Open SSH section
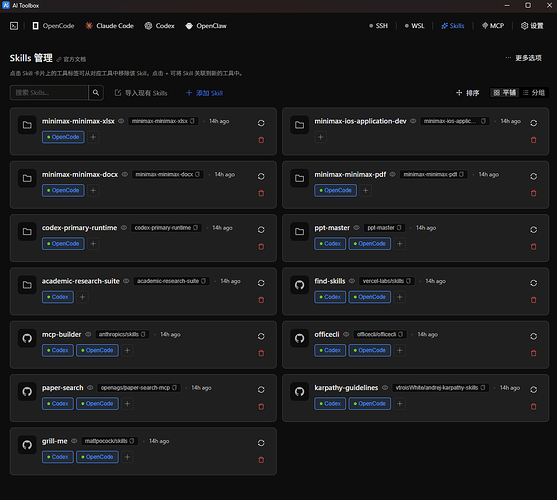The image size is (557, 500). 379,26
